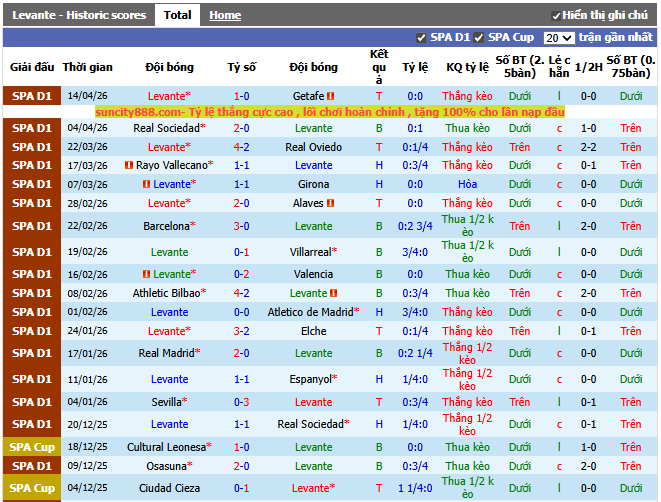Click the SPA D1 badge for Real Madrid match
This screenshot has width=661, height=502.
31,353
